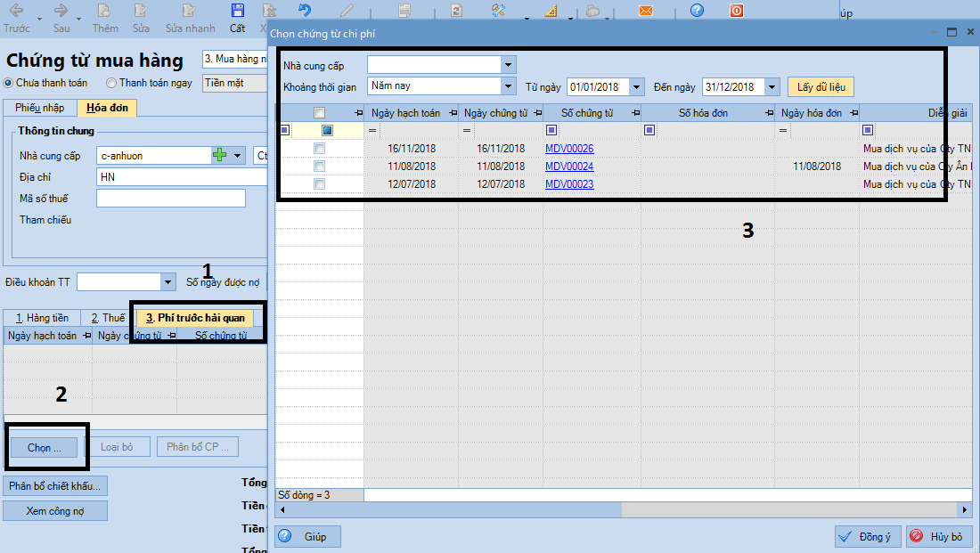Open Đến ngày date picker dropdown
This screenshot has width=980, height=553.
[772, 87]
